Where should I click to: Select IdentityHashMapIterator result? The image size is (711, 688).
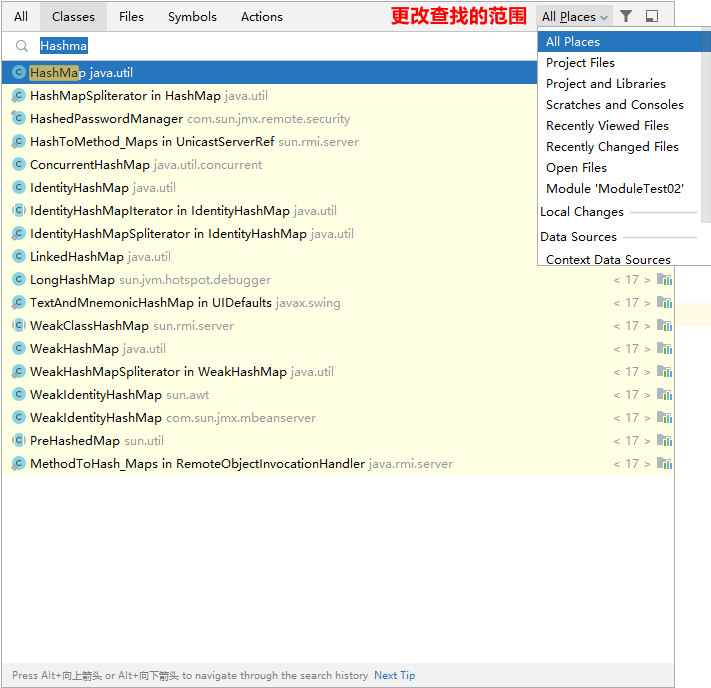coord(269,210)
